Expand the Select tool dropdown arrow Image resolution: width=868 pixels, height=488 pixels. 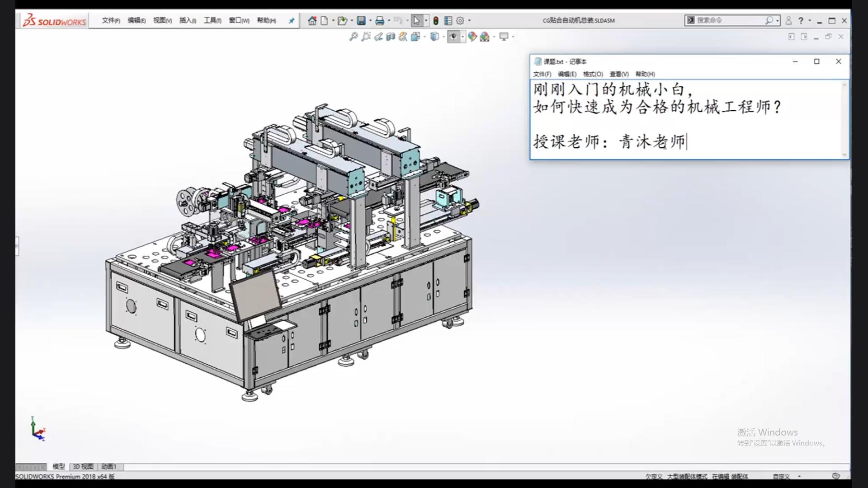click(x=426, y=21)
